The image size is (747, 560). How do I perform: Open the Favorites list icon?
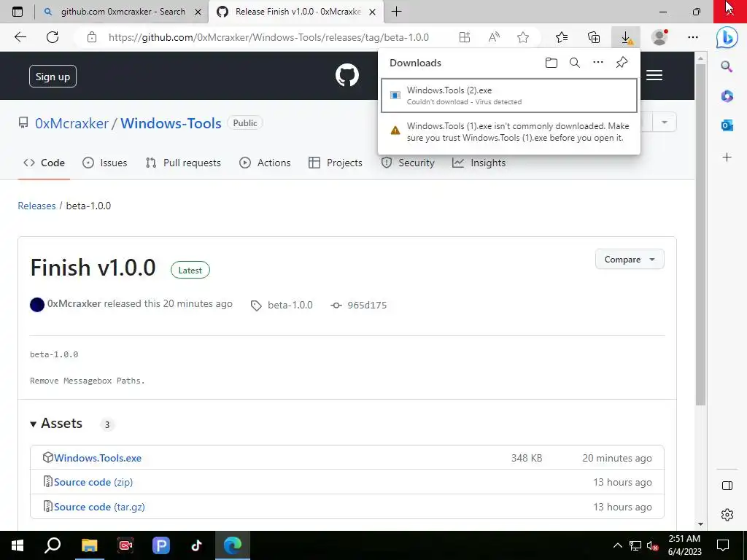562,37
